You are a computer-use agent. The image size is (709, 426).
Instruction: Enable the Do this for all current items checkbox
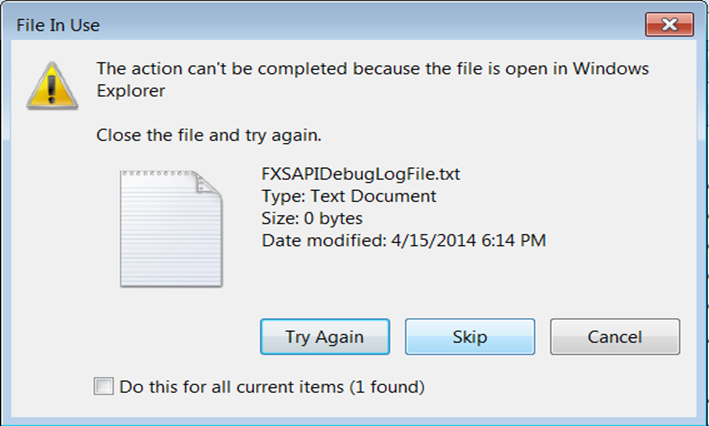(x=104, y=386)
